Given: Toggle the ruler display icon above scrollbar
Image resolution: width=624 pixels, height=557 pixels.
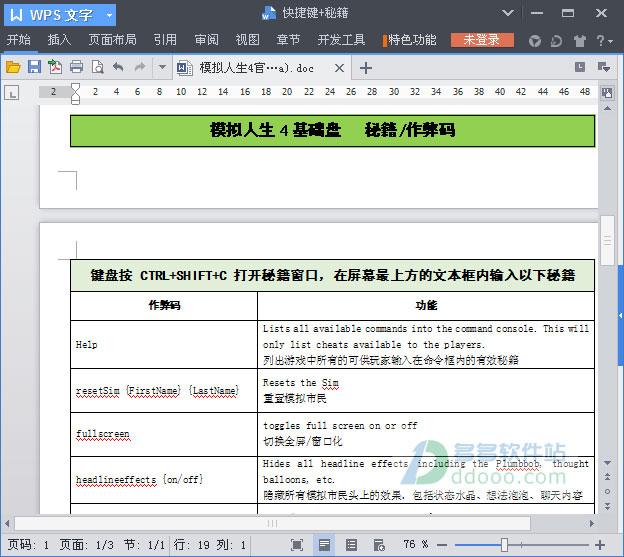Looking at the screenshot, I should pyautogui.click(x=607, y=93).
